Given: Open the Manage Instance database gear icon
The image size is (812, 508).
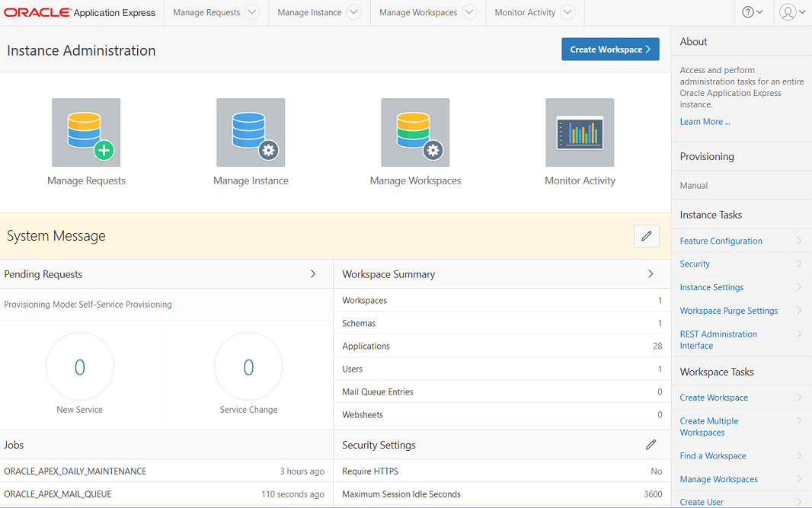Looking at the screenshot, I should point(251,133).
